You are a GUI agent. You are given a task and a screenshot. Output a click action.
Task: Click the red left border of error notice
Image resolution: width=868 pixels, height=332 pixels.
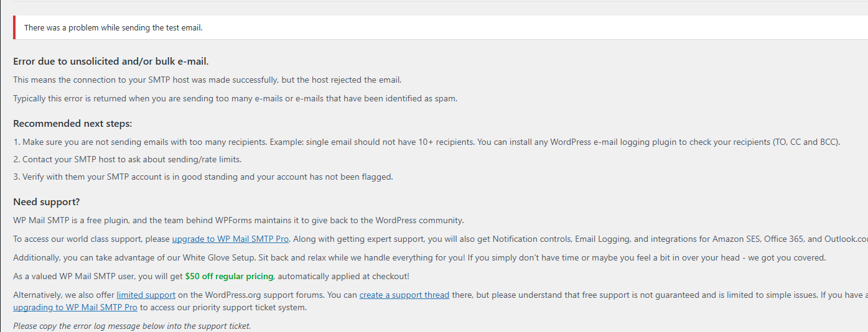point(14,28)
